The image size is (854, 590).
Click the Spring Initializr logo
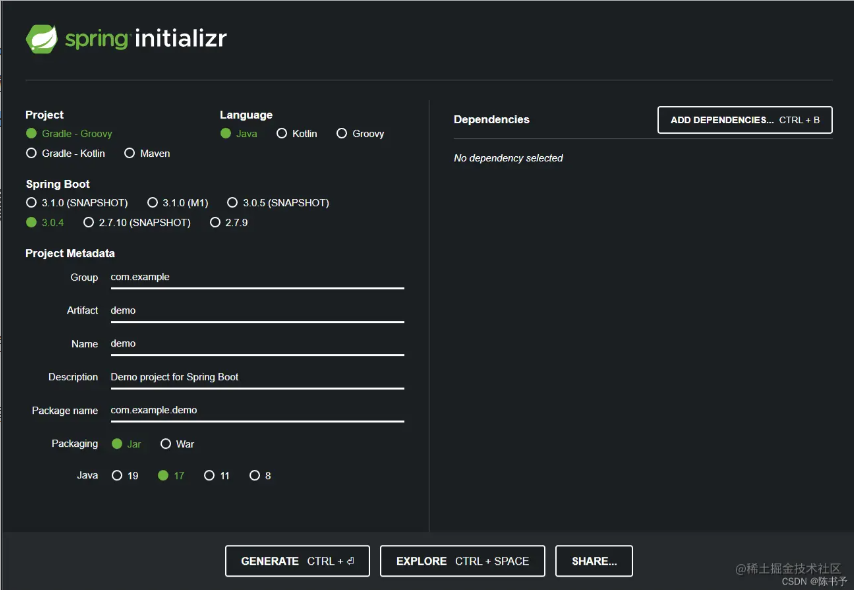click(x=126, y=39)
